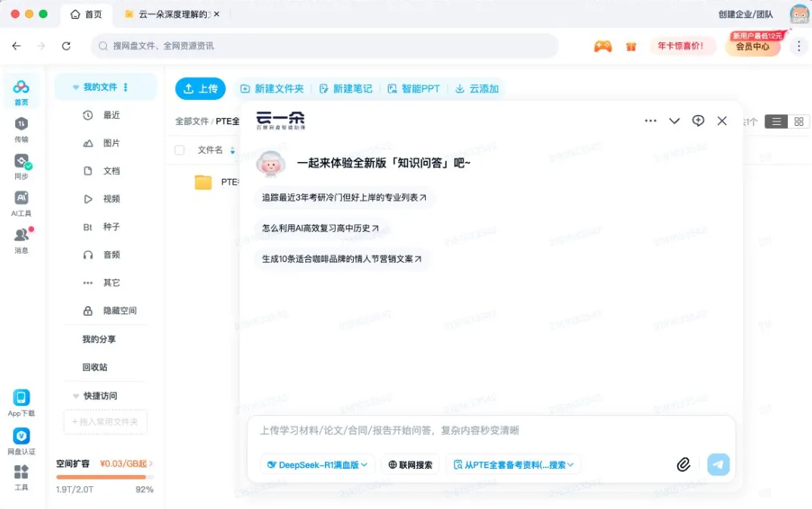Open the three-dot options in 云一朵 panel

tap(651, 120)
